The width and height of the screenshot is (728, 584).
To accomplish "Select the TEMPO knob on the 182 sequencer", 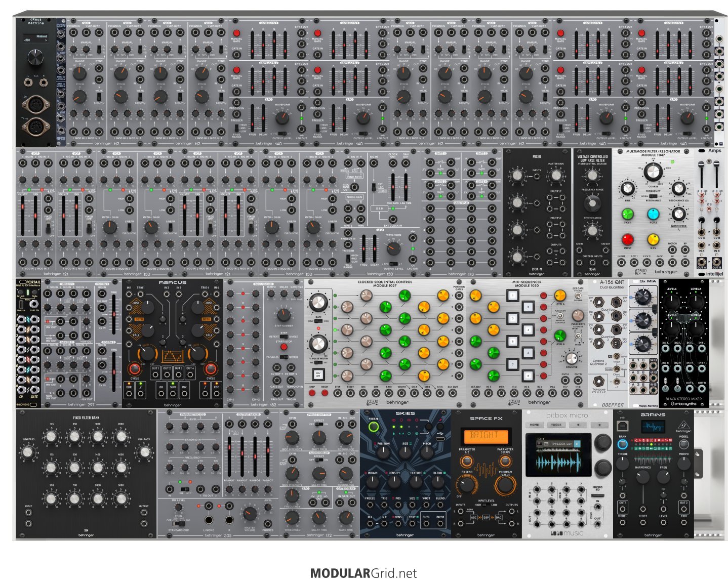I will pos(271,293).
